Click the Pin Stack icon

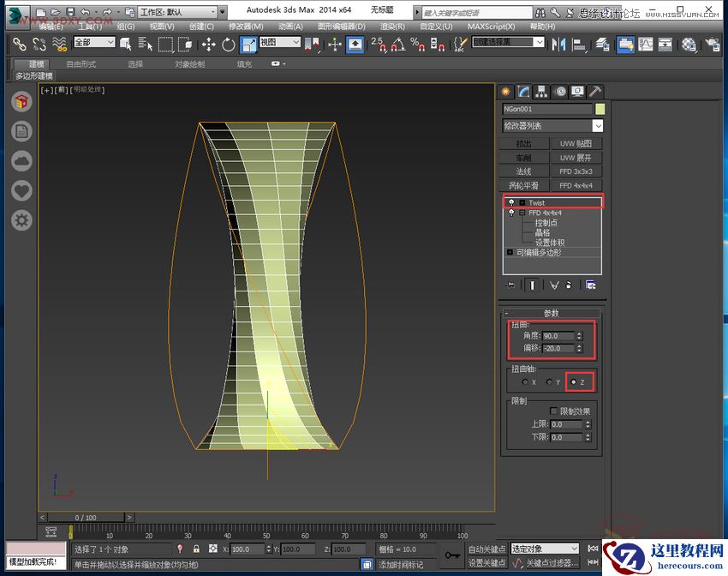coord(510,285)
